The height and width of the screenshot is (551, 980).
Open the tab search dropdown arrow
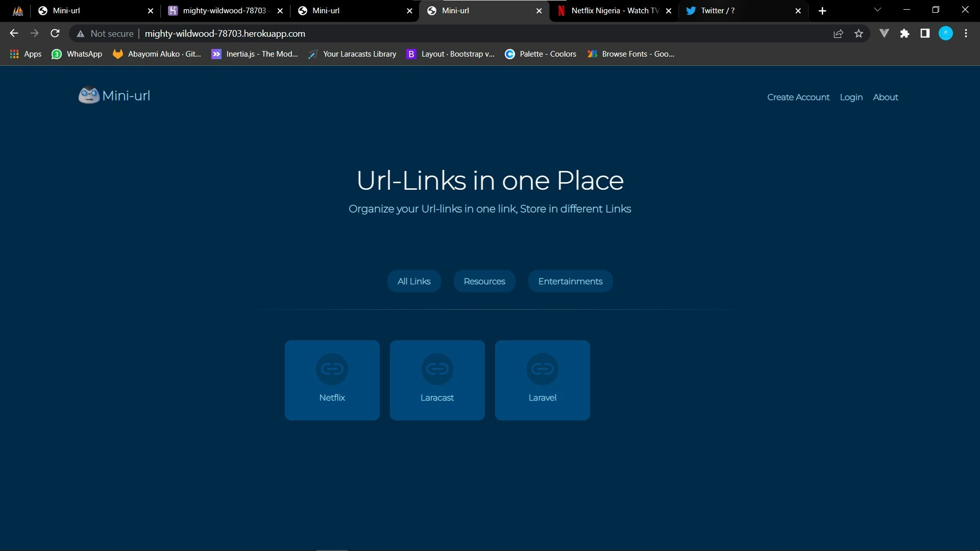877,10
